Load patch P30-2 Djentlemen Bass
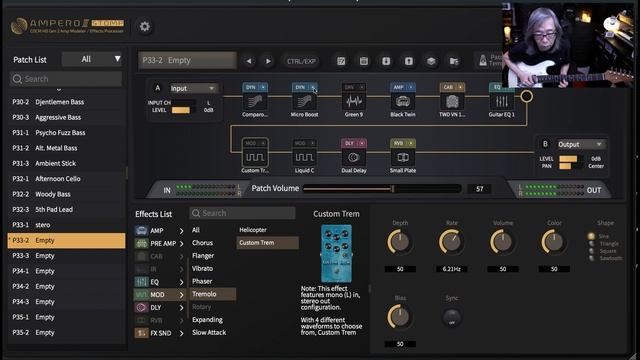The width and height of the screenshot is (640, 360). point(67,102)
